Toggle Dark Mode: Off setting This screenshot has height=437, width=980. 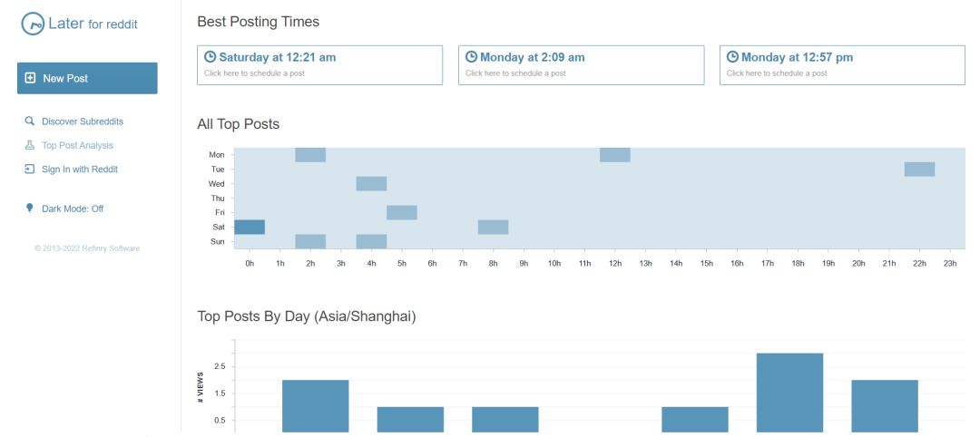pos(73,209)
